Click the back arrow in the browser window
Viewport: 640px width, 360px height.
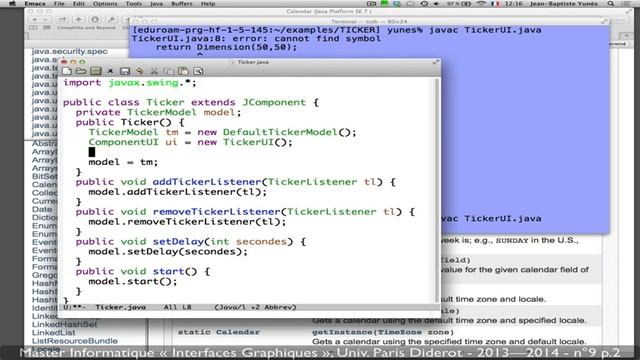point(34,20)
